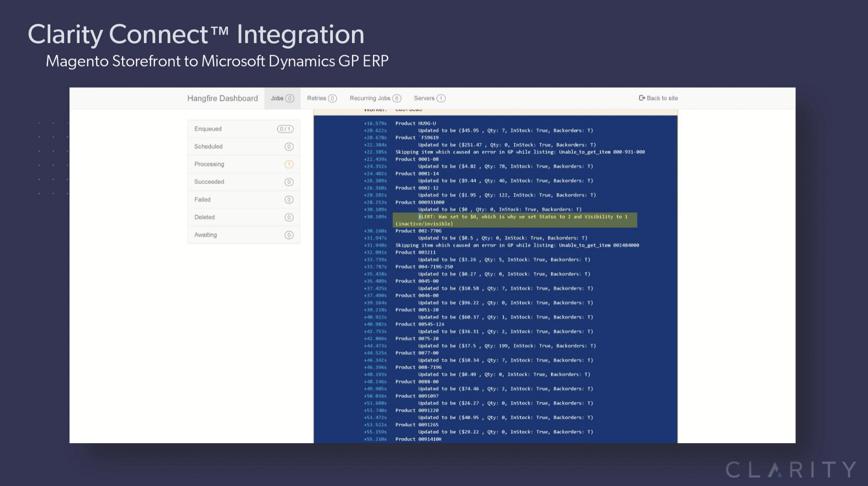
Task: Click log line Product HU9G-U
Action: (x=416, y=124)
